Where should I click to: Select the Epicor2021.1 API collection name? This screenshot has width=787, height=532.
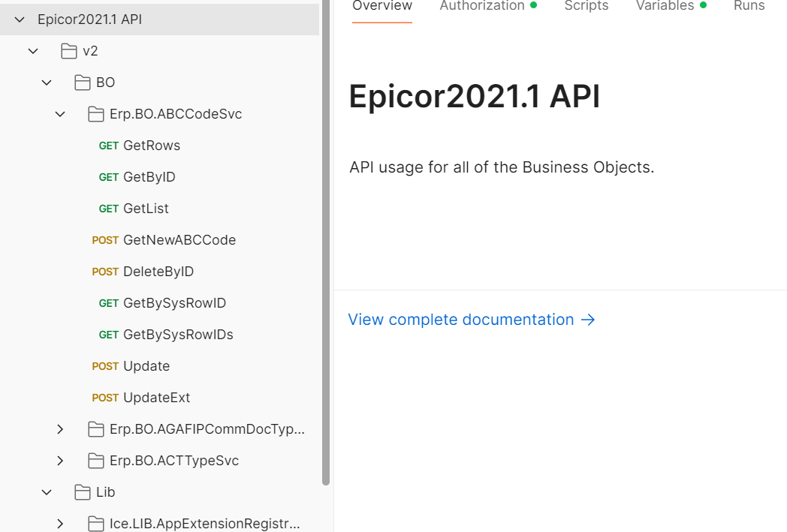coord(90,20)
